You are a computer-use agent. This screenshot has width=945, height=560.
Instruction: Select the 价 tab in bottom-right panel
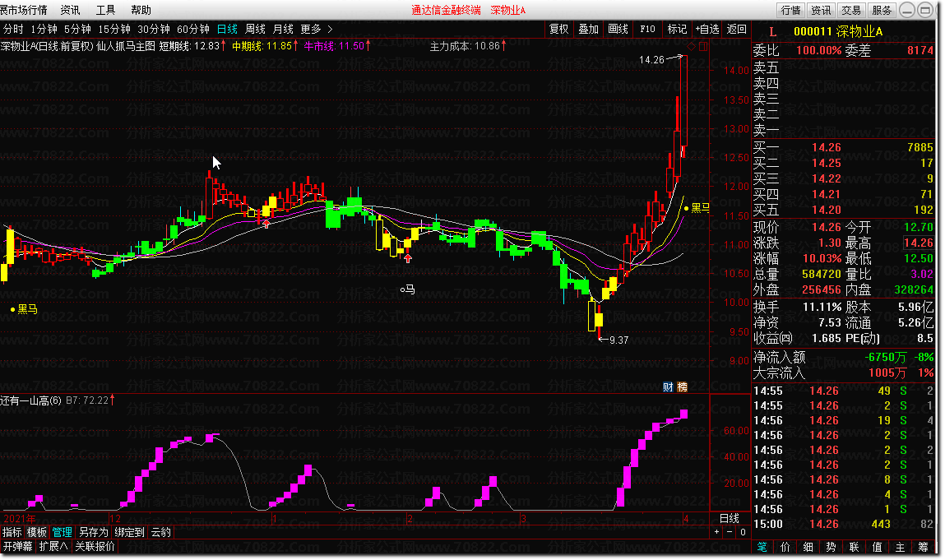coord(785,548)
